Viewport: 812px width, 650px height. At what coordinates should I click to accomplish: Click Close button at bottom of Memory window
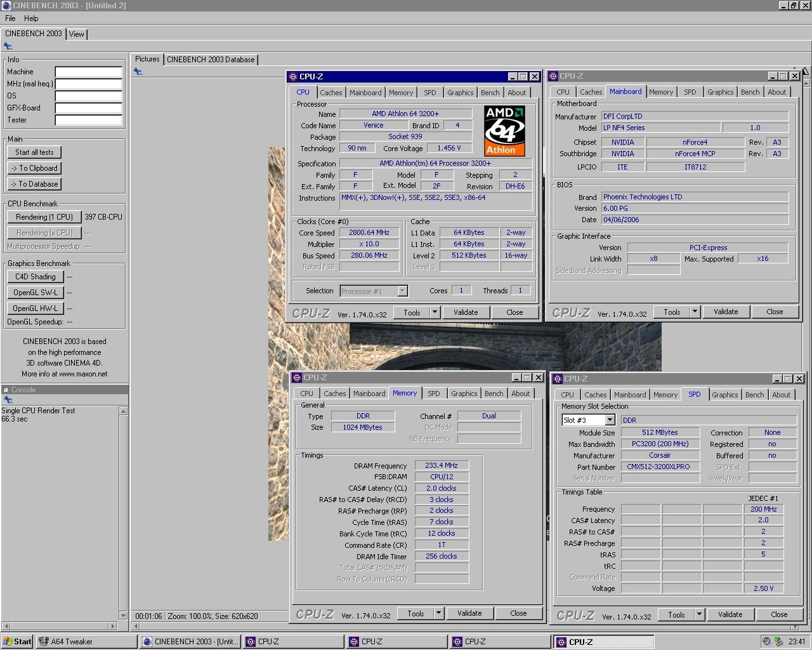coord(518,613)
